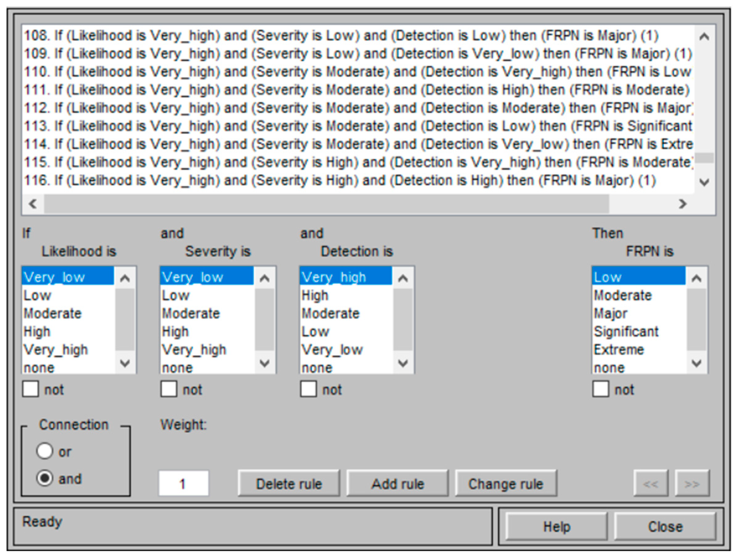Select the 'or' connection option
Image resolution: width=737 pixels, height=560 pixels.
tap(45, 451)
